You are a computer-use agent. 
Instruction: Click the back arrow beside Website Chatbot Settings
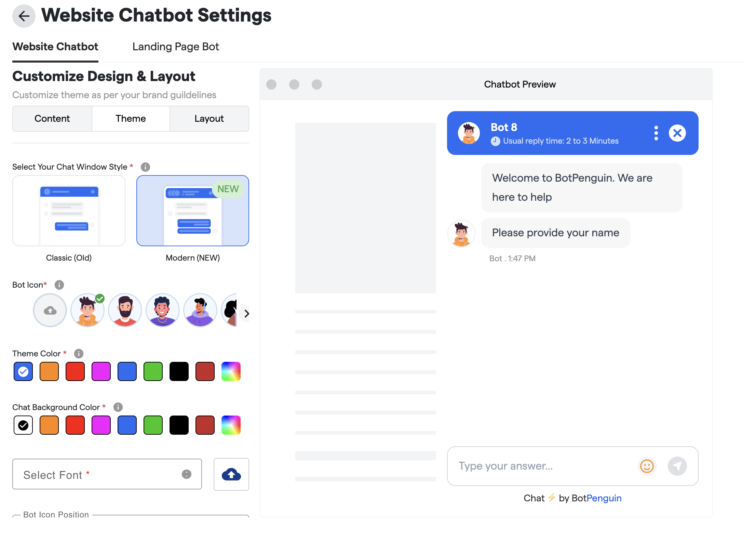point(24,16)
